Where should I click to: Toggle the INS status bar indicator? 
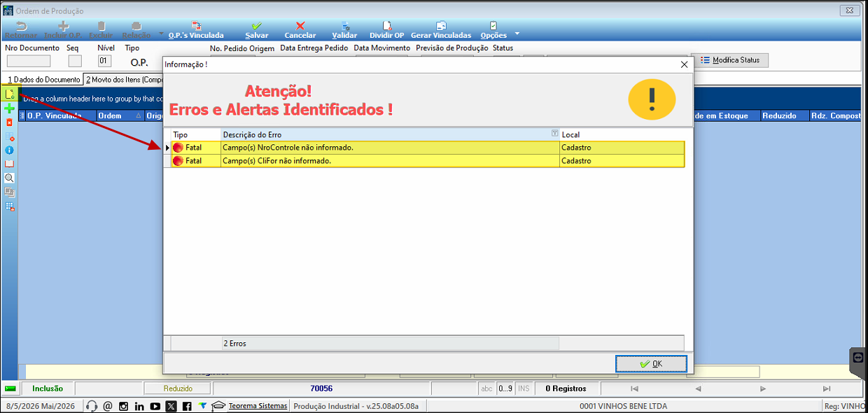click(x=524, y=388)
